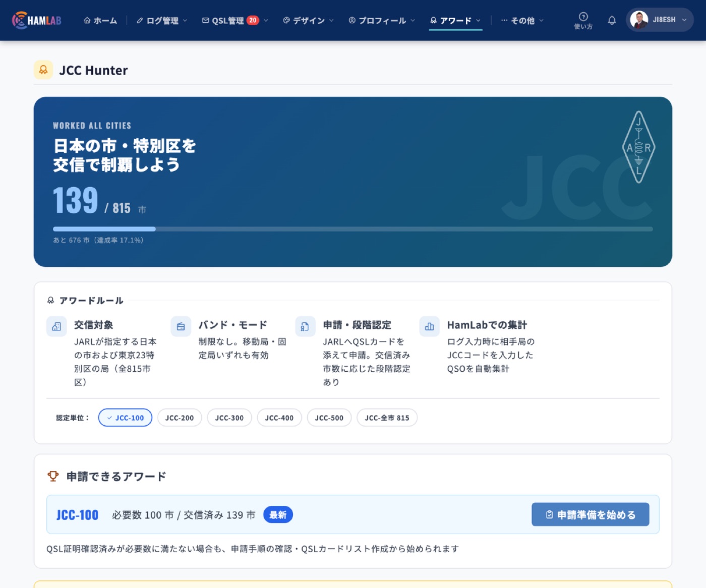
Task: Select the JCC-300 certification unit
Action: [229, 418]
